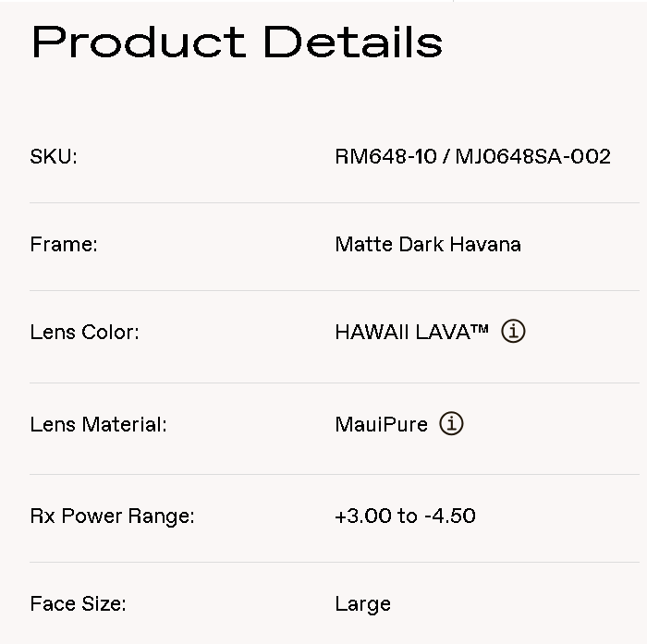Open the MauiPure lens material info icon

tap(451, 424)
